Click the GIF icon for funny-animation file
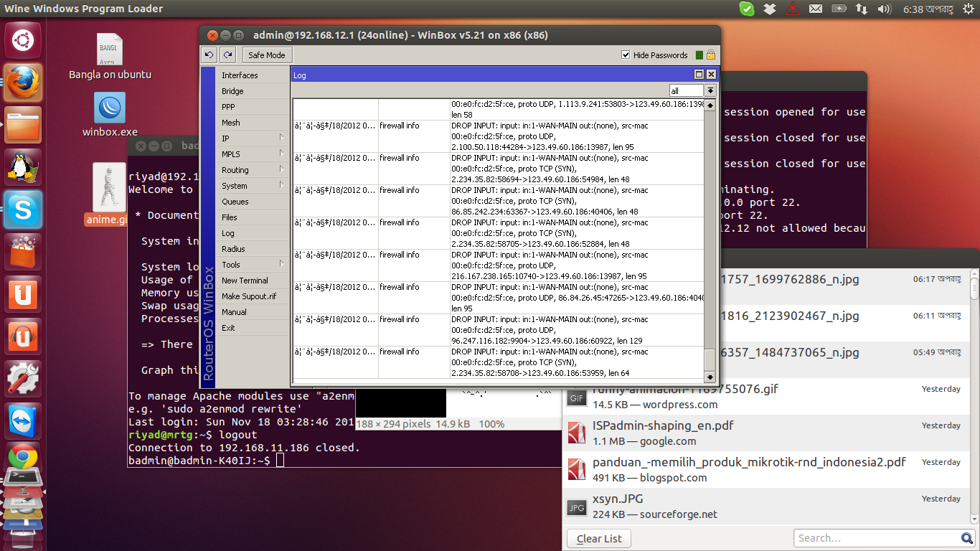Viewport: 980px width, 551px height. point(577,398)
